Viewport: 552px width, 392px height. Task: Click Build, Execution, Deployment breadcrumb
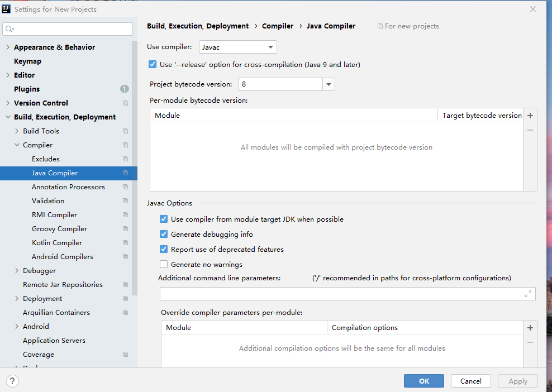[198, 26]
